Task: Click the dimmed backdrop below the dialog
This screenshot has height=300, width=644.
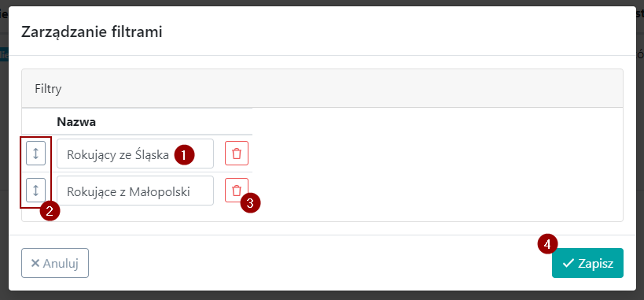Action: pos(322,296)
